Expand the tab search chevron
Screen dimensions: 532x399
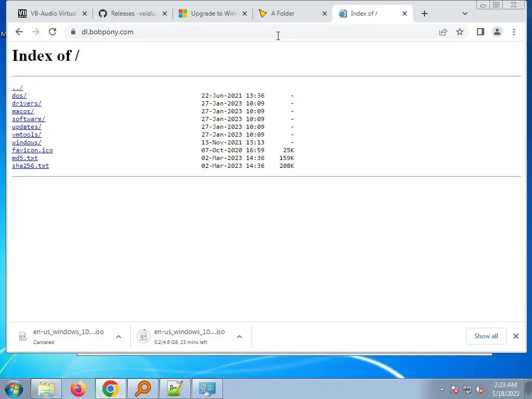(x=465, y=14)
